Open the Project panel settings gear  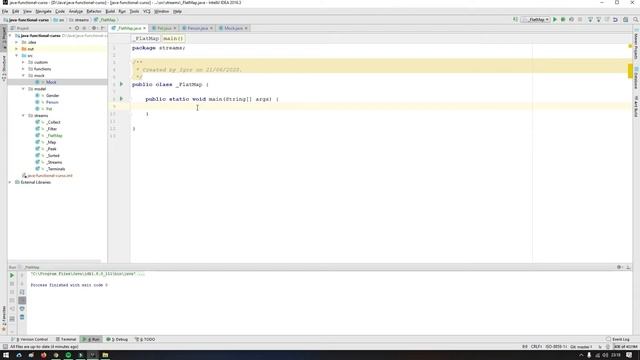point(94,28)
